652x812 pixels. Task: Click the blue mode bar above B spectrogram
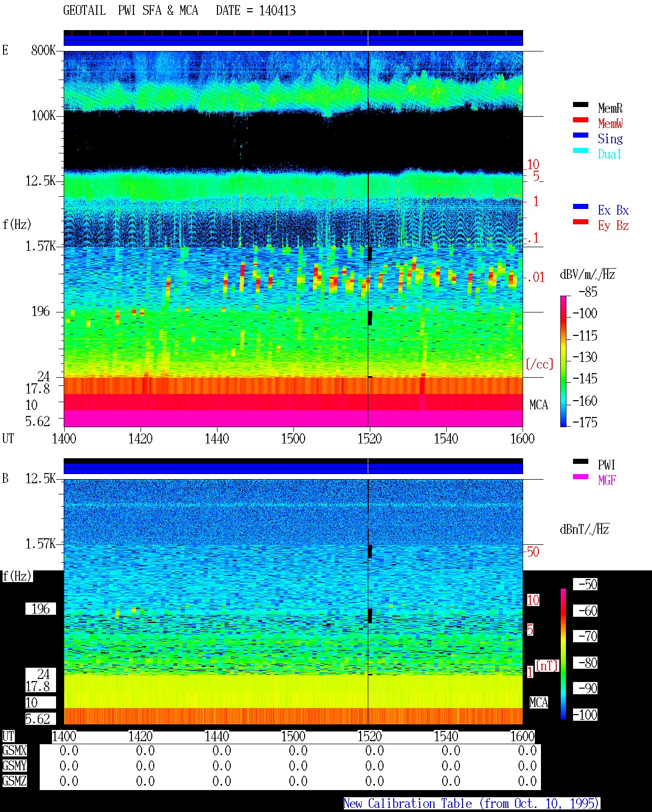[x=293, y=468]
